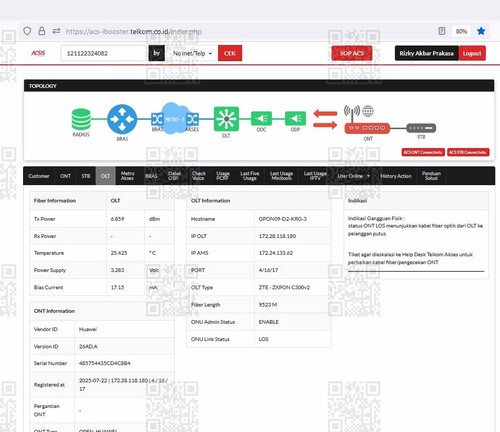Click the SOP ACS button
500x432 pixels.
[352, 53]
